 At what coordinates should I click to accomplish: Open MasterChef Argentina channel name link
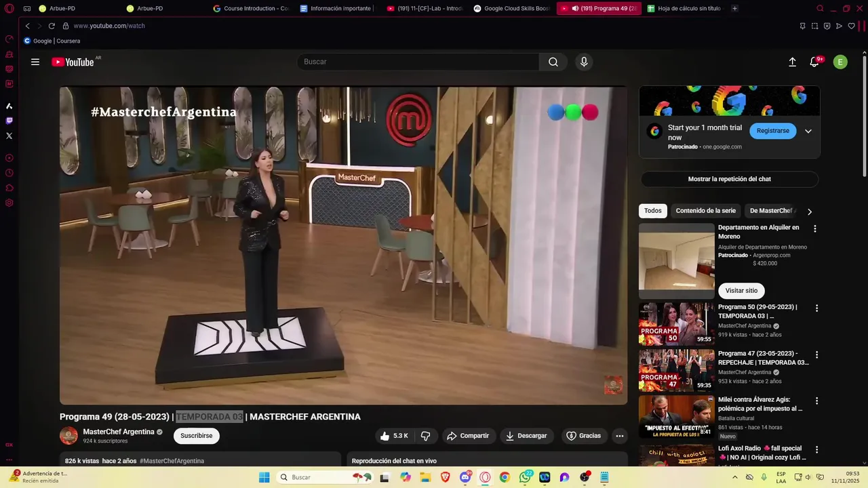119,432
